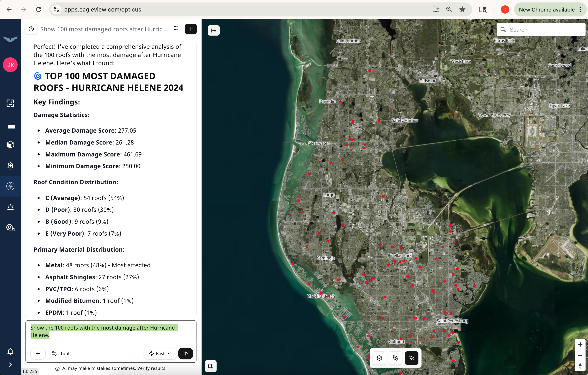Select the polygon draw tool
The width and height of the screenshot is (588, 375).
395,358
